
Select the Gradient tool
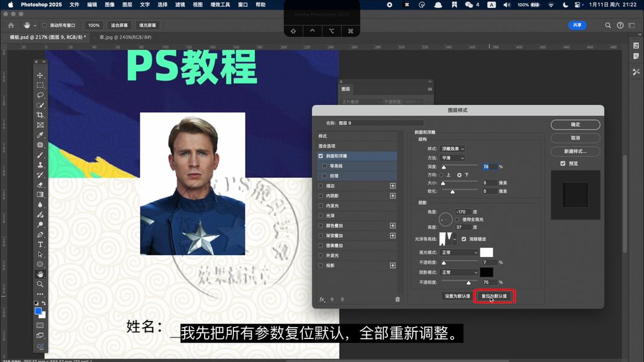40,194
